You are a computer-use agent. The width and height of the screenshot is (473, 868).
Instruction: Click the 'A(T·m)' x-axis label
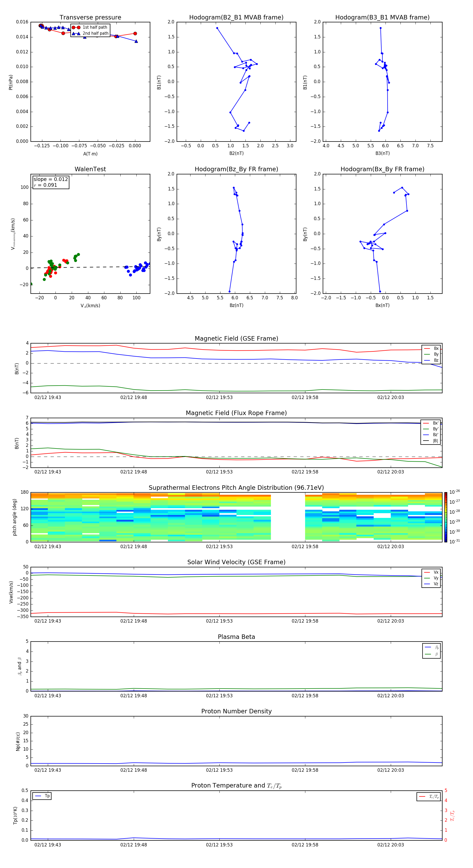[x=90, y=154]
